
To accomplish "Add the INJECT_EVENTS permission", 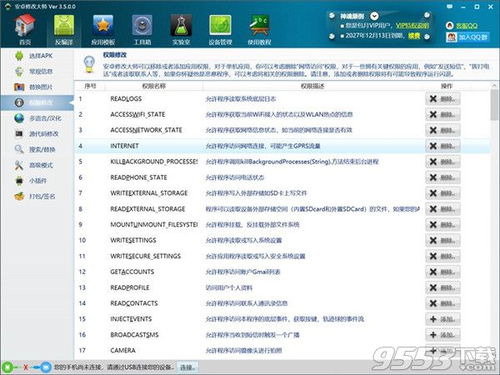I will [x=442, y=319].
